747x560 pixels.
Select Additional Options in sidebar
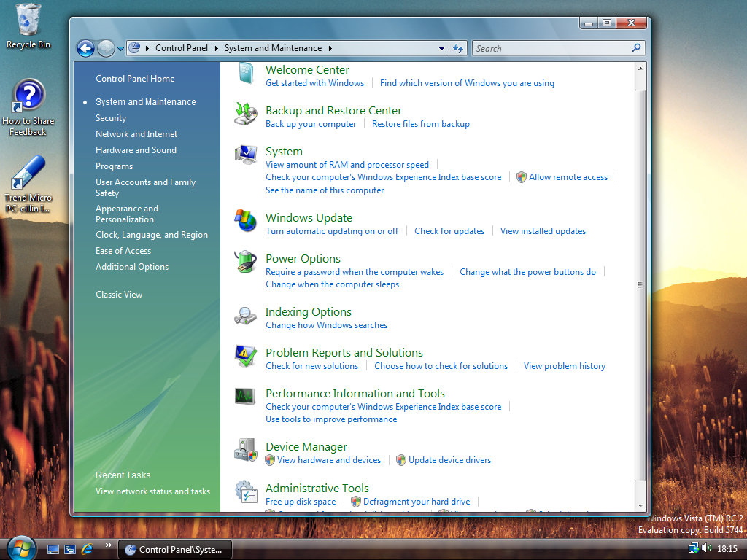click(x=132, y=267)
